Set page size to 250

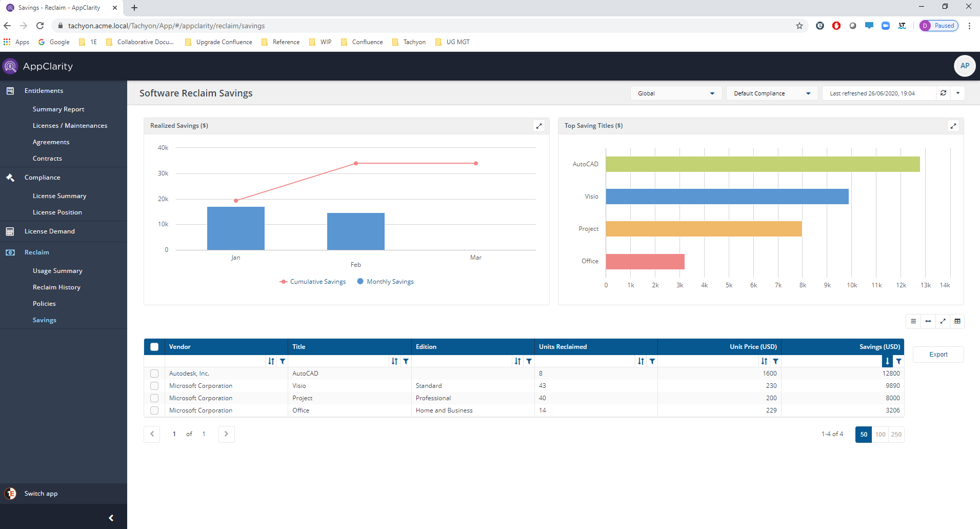896,435
